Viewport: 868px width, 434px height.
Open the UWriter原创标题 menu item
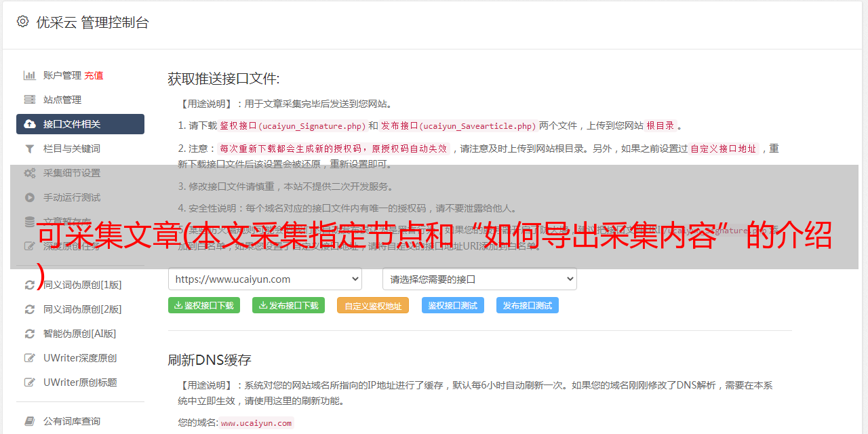pyautogui.click(x=80, y=382)
